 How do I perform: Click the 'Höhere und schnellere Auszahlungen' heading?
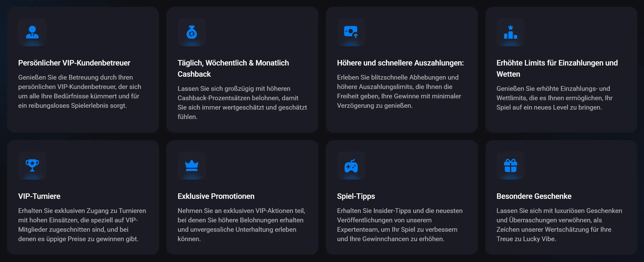click(x=400, y=63)
